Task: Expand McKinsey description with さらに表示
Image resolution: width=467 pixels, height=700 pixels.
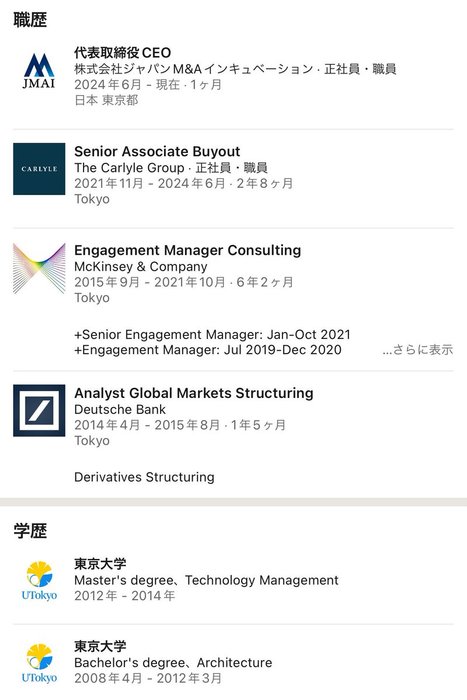Action: click(x=417, y=350)
